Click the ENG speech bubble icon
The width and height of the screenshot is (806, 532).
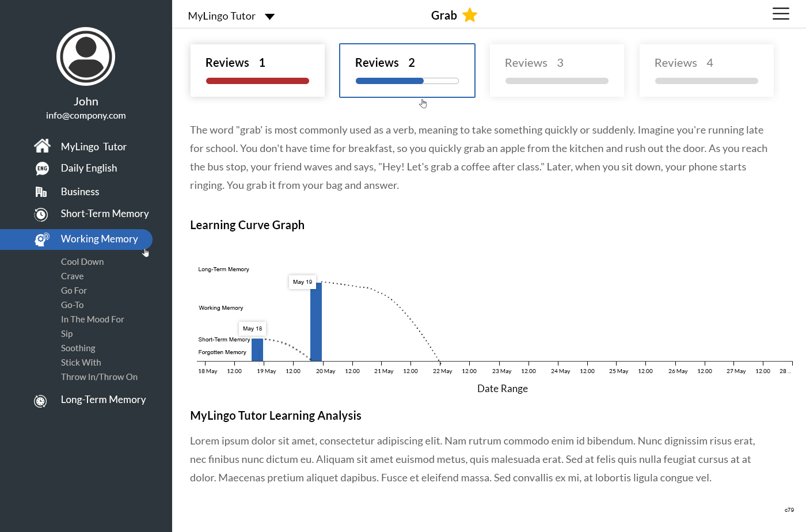(42, 168)
